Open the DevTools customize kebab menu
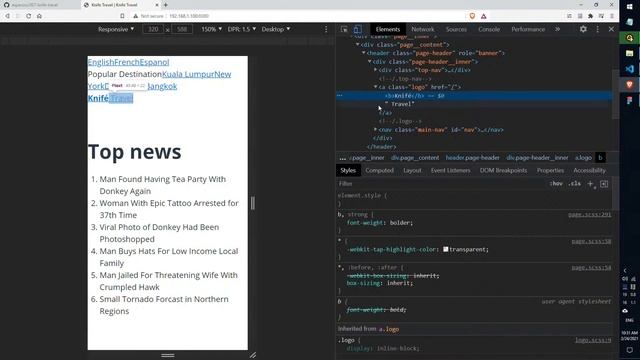The image size is (640, 360). 598,29
